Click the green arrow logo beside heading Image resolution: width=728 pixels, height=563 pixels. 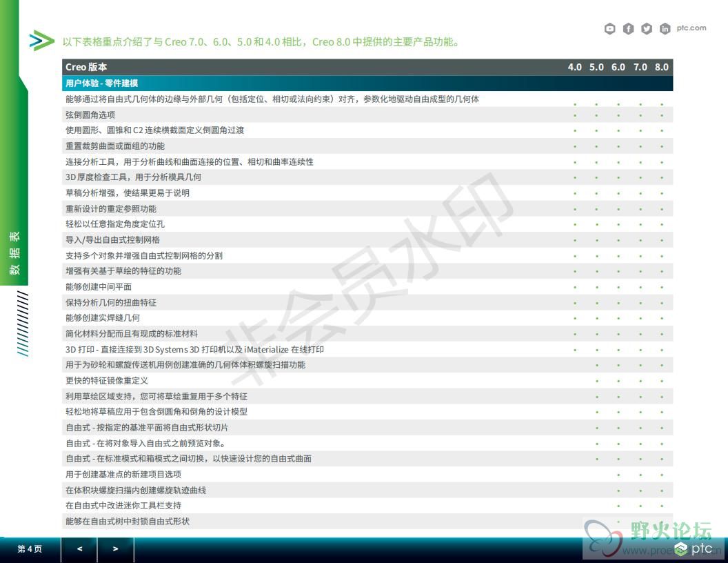pyautogui.click(x=42, y=41)
